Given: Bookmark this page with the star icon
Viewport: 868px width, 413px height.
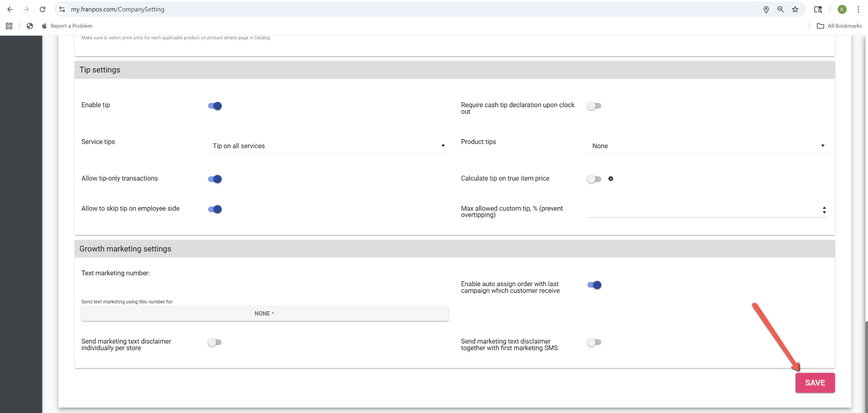Looking at the screenshot, I should pos(795,10).
